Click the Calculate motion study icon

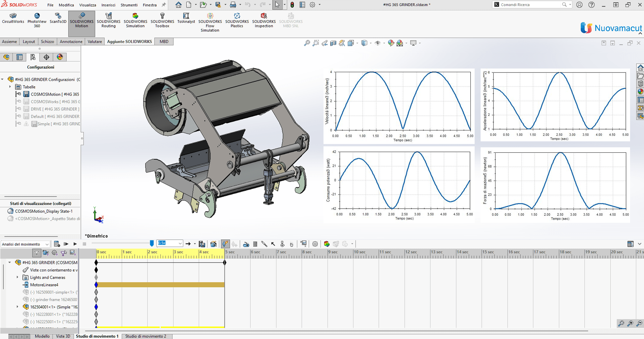click(x=57, y=244)
